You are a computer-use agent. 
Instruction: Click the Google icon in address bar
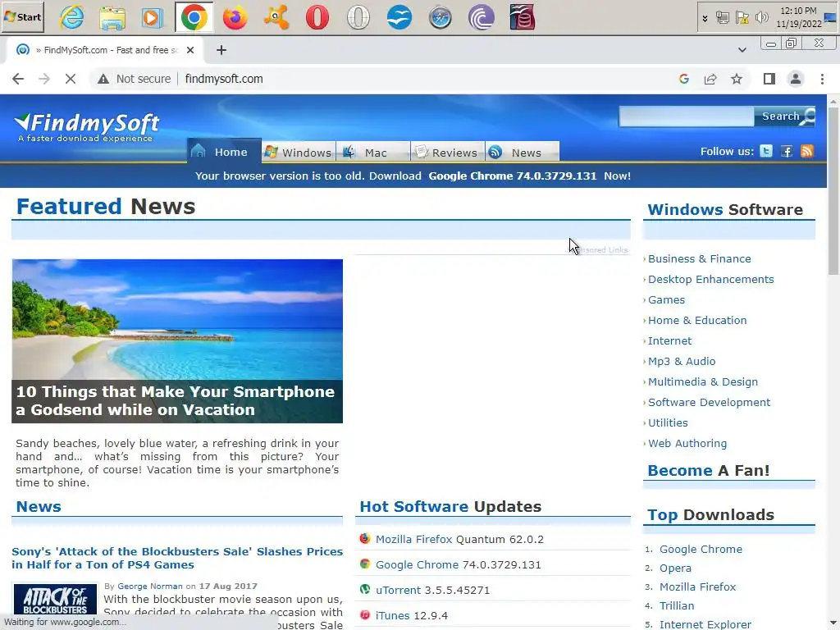point(683,79)
